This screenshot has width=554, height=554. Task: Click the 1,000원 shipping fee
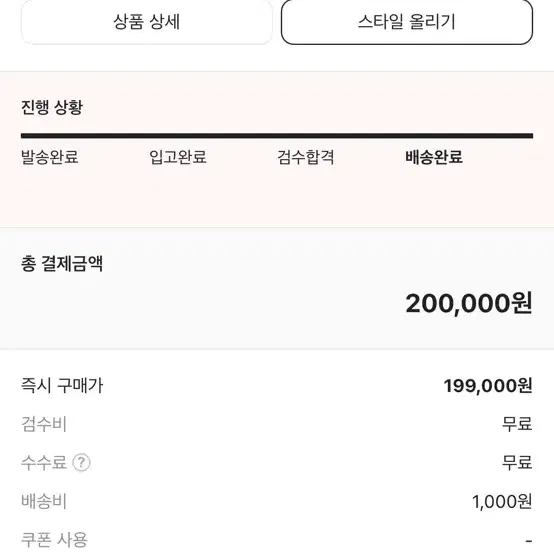[502, 502]
